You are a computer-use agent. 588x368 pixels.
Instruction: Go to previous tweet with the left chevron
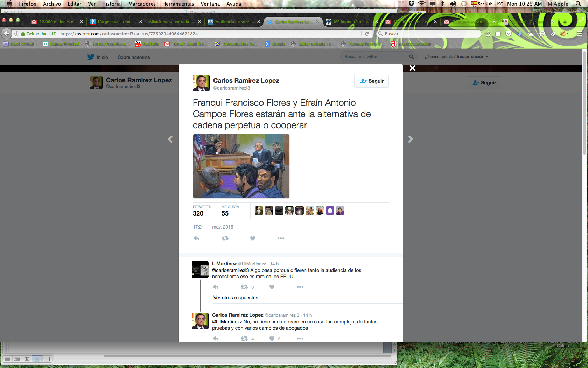(x=170, y=139)
